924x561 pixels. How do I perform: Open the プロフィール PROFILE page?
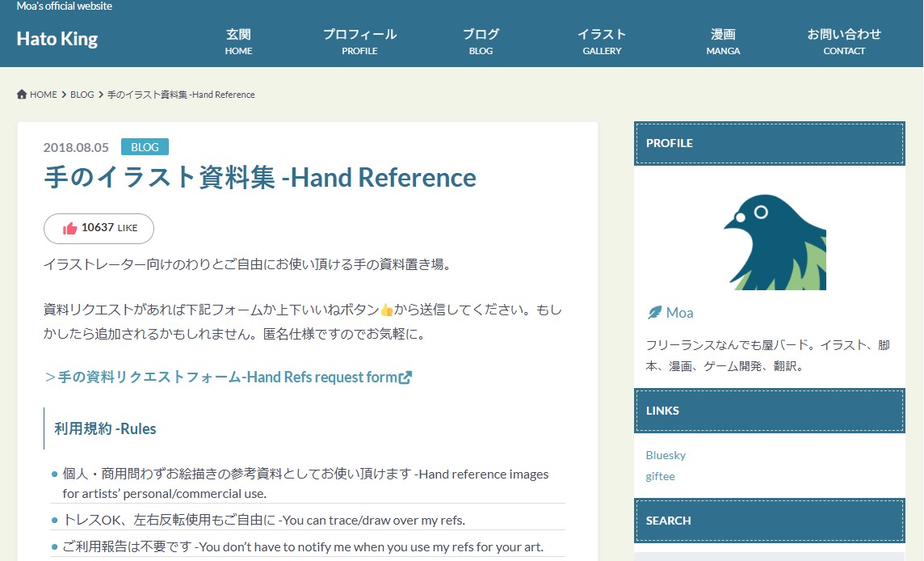(359, 42)
